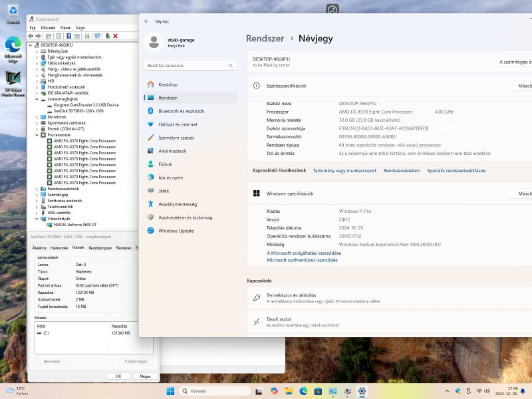The image size is (532, 399).
Task: Click the Back arrow in Device Manager toolbar
Action: pos(31,36)
